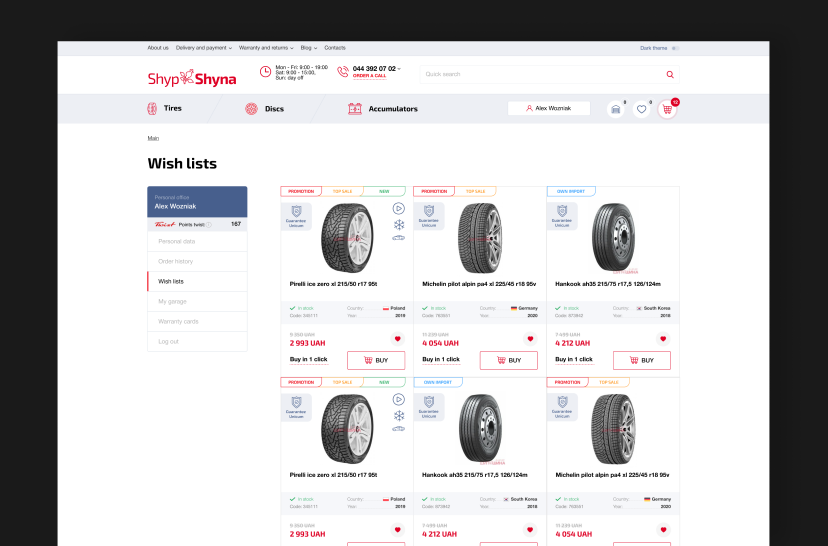
Task: Open the shopping cart icon
Action: point(667,109)
